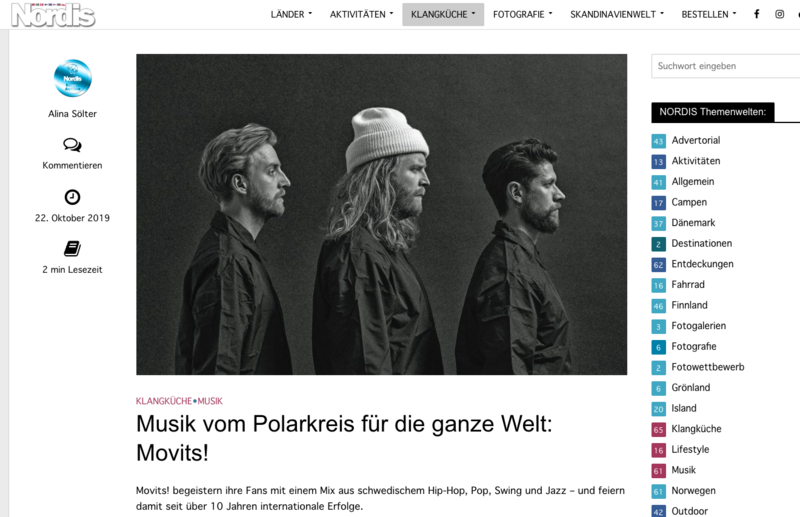Open the Instagram icon link
Screen dimensions: 800x517
(x=780, y=14)
